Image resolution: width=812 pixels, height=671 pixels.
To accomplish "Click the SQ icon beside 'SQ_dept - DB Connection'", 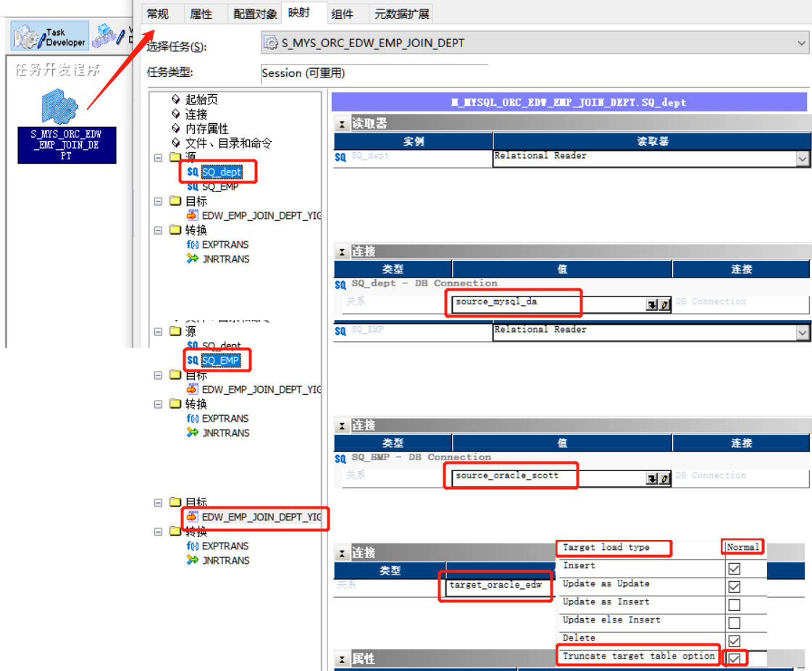I will (340, 285).
